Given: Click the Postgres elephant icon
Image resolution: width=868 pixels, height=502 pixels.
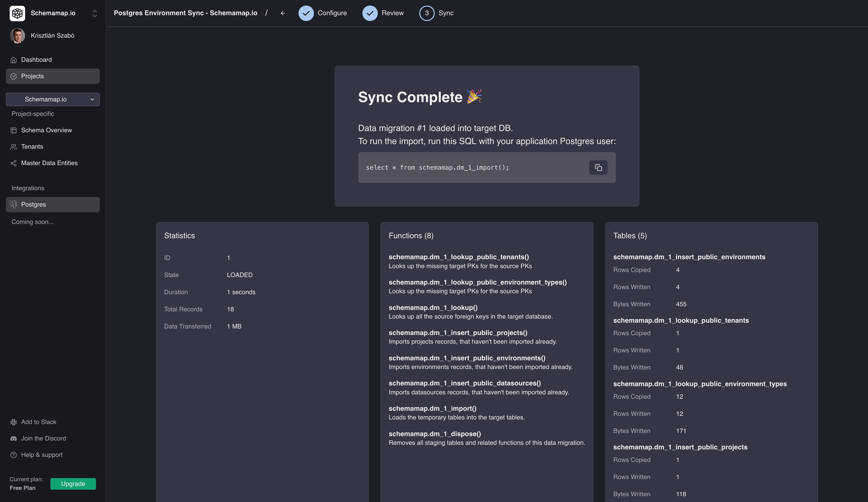Looking at the screenshot, I should pyautogui.click(x=14, y=204).
